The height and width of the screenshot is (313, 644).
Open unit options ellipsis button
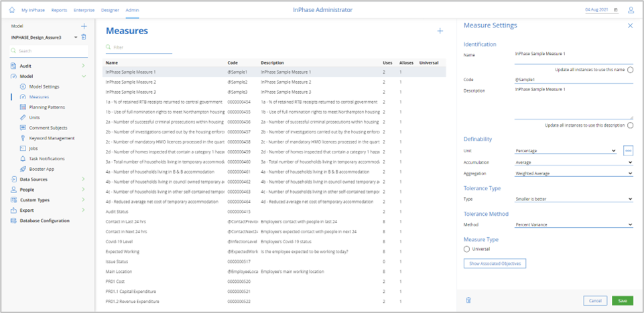tap(628, 151)
